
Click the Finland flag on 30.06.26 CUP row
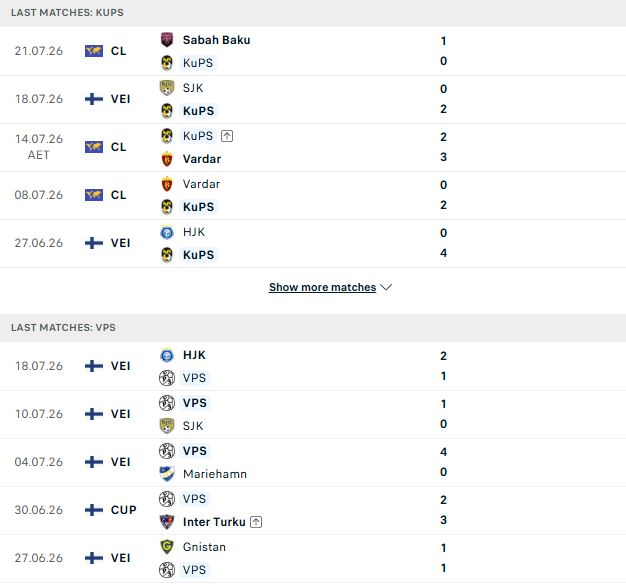click(x=94, y=510)
